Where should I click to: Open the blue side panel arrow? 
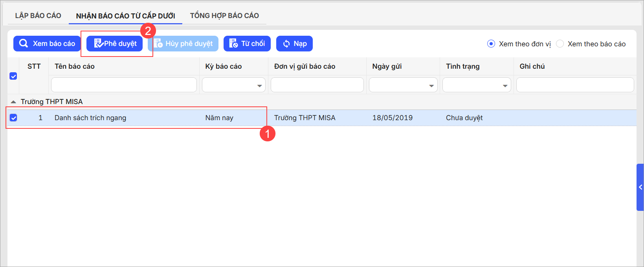coord(640,187)
